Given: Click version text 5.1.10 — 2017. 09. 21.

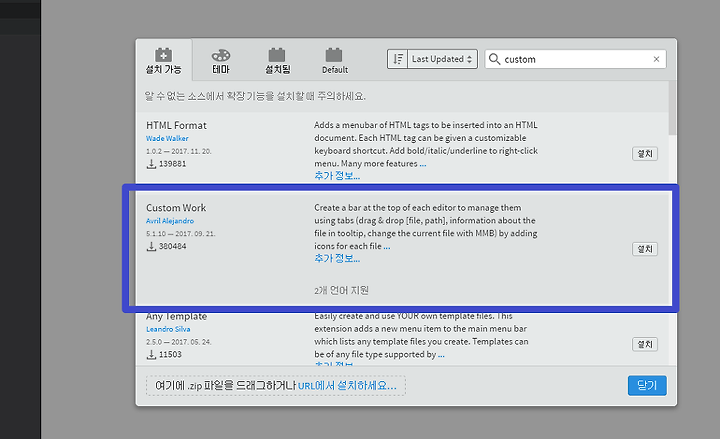Looking at the screenshot, I should 180,234.
